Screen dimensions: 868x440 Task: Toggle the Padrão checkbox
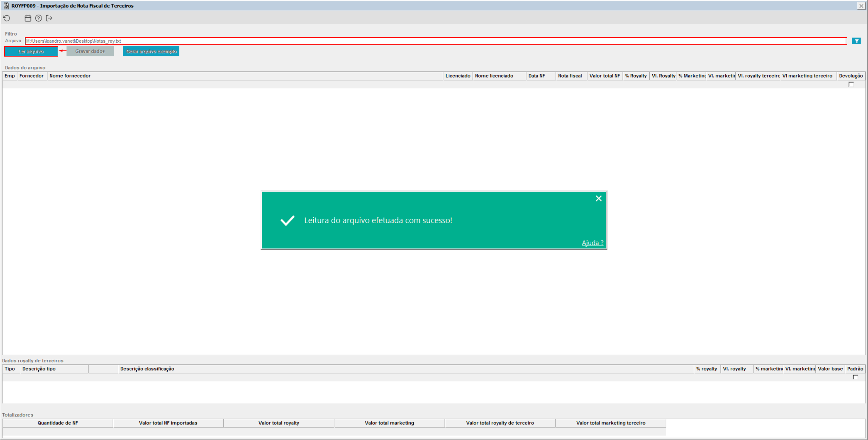click(x=855, y=377)
